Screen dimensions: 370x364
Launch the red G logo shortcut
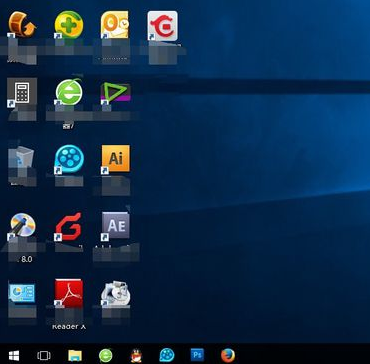[69, 227]
